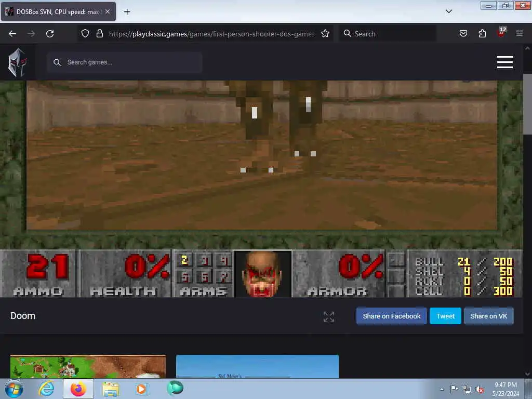Open the shield tracking protection icon
Viewport: 532px width, 399px height.
(85, 33)
